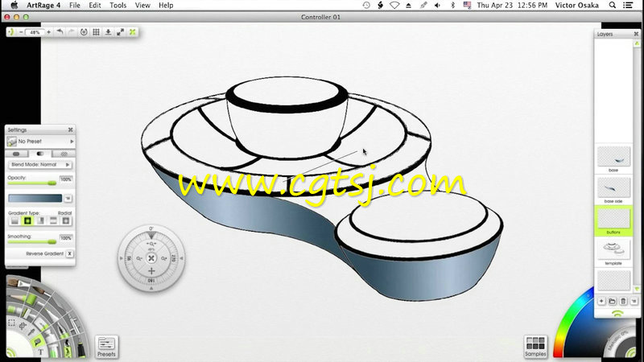Viewport: 644px width, 362px height.
Task: Open the View menu
Action: 142,6
